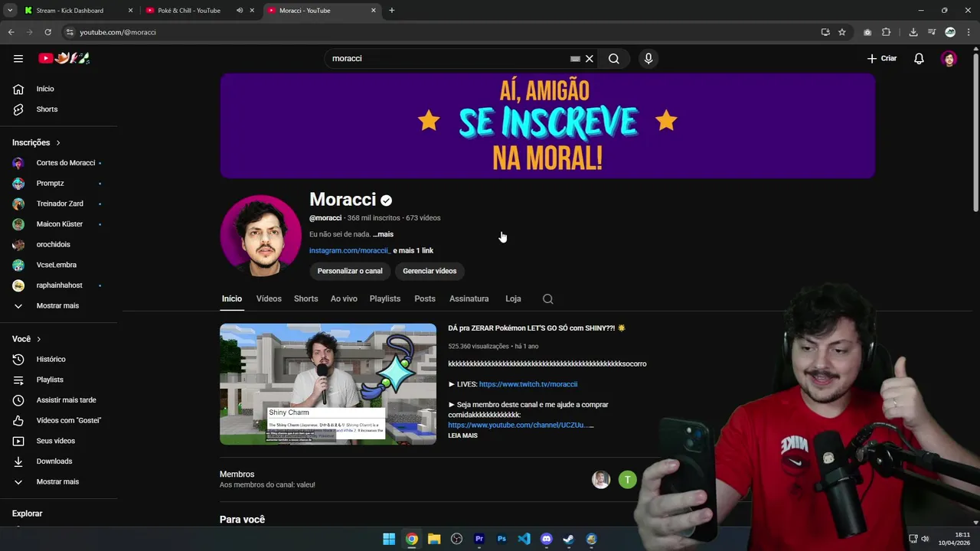Open the account avatar menu
The image size is (980, 551).
click(949, 58)
